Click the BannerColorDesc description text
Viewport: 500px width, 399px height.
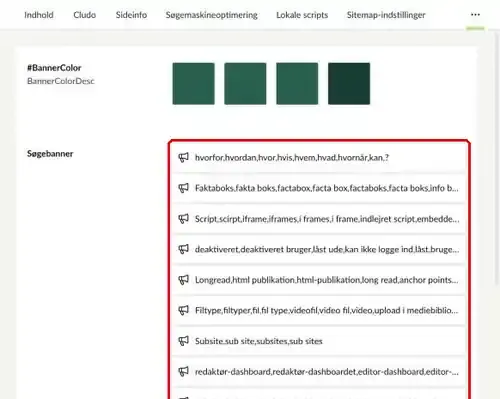coord(61,81)
